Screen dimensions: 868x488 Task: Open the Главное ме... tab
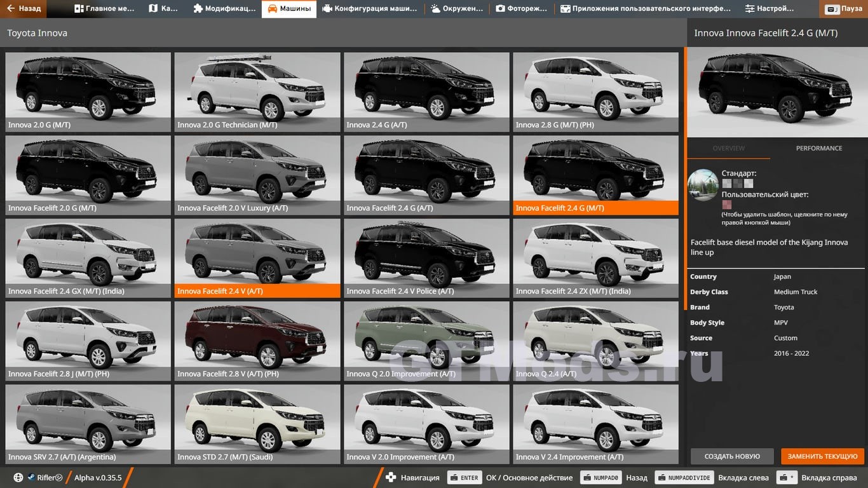pyautogui.click(x=104, y=9)
